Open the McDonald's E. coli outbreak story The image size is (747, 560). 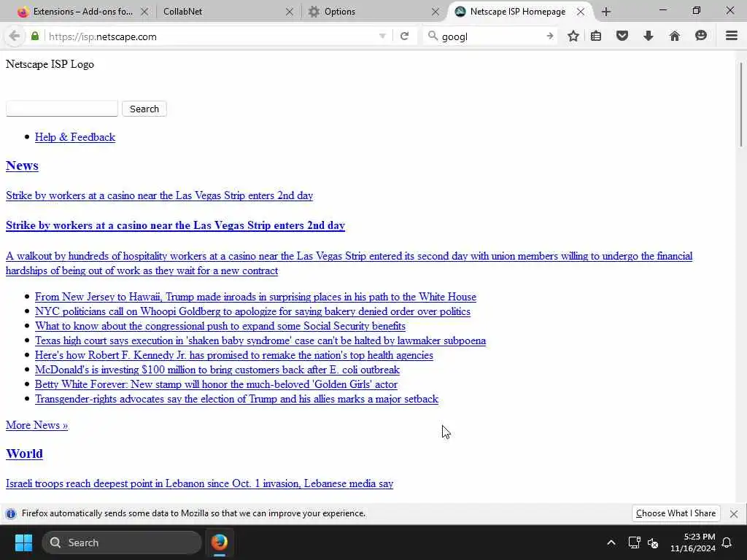[217, 370]
